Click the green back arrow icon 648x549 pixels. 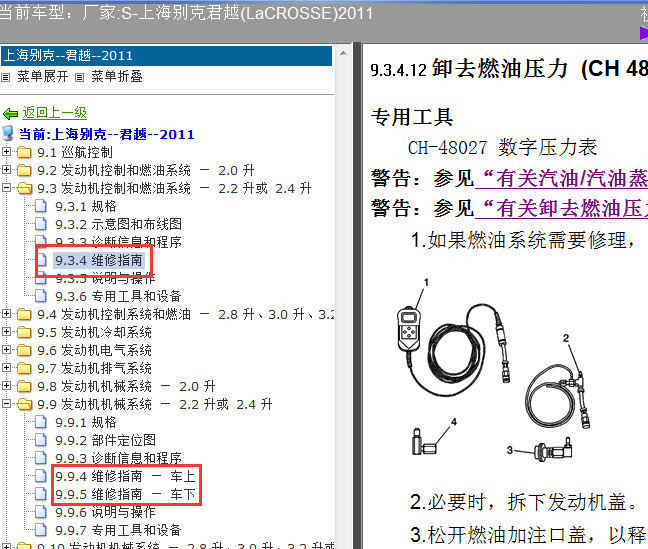click(10, 113)
